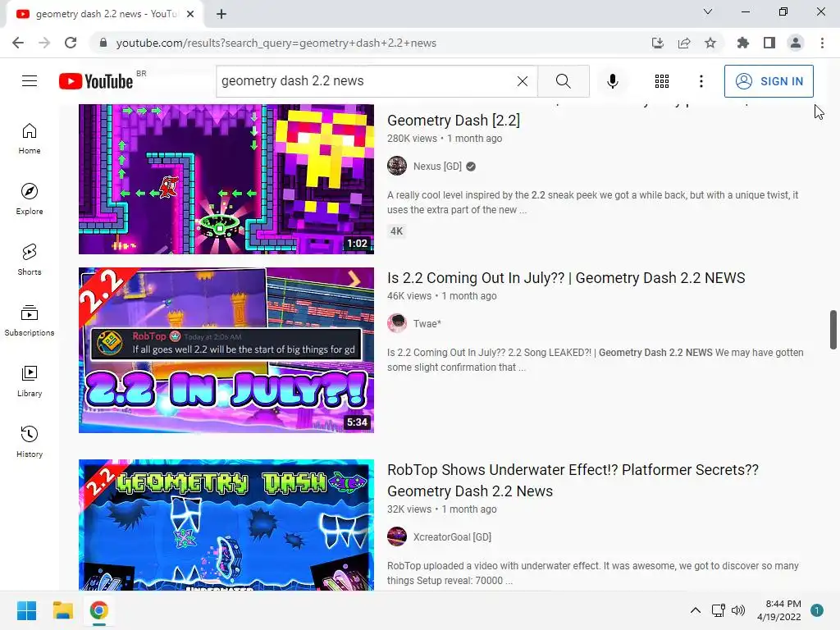Read the 'Is 2.2 Coming Out In July?? 2.2 Song LEAKED' description
This screenshot has height=630, width=840.
click(x=596, y=360)
